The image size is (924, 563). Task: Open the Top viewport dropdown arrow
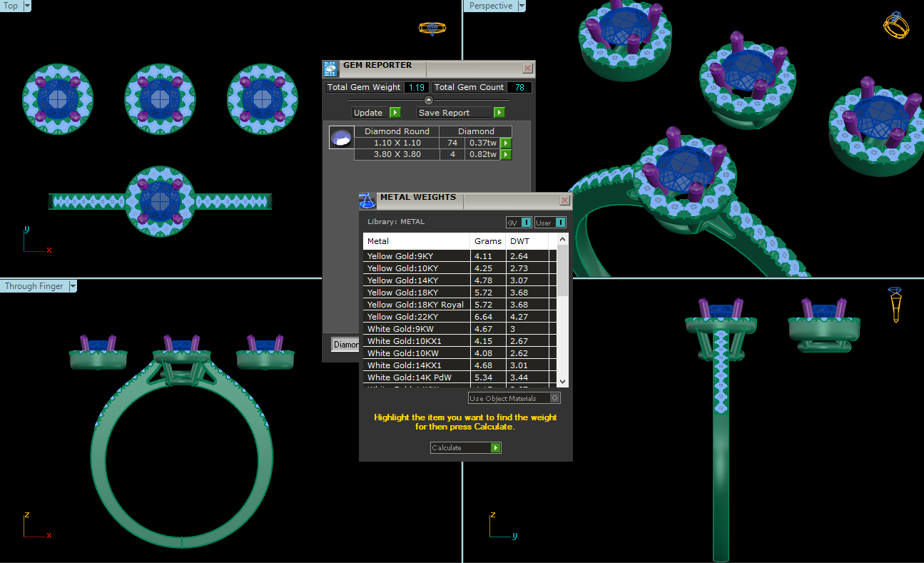point(27,6)
